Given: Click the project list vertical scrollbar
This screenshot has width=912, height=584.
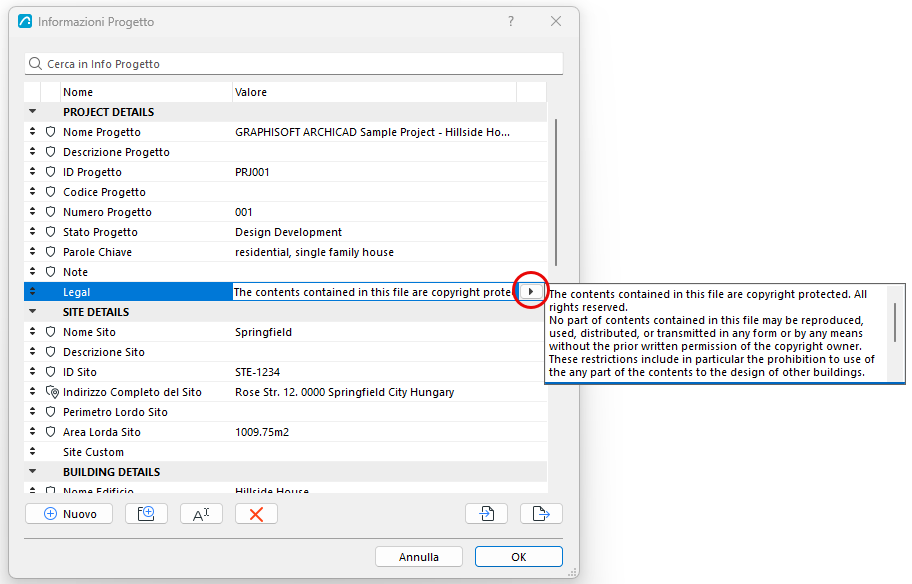Looking at the screenshot, I should coord(556,192).
